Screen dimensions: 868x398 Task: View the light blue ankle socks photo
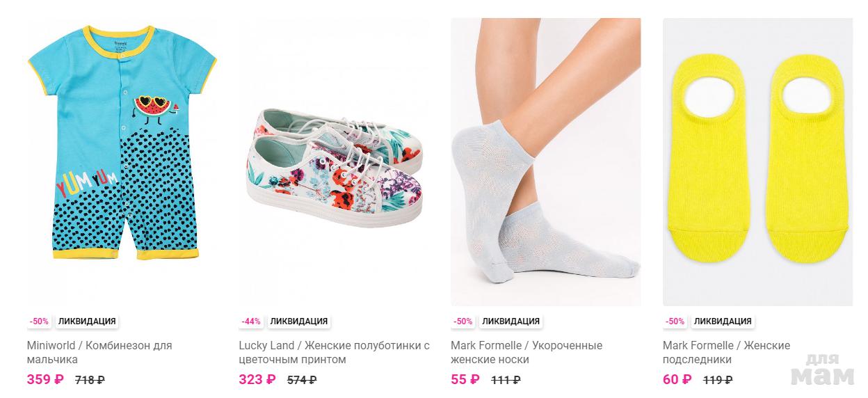pos(545,161)
